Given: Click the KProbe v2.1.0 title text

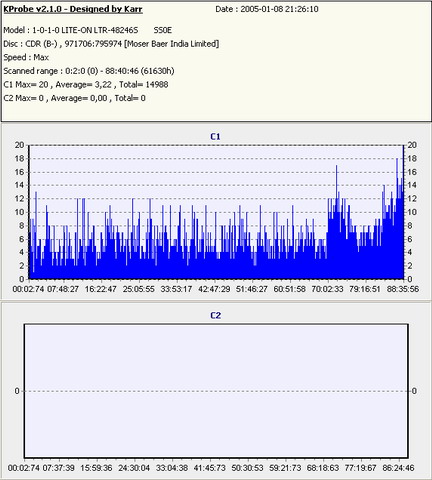Looking at the screenshot, I should click(73, 9).
